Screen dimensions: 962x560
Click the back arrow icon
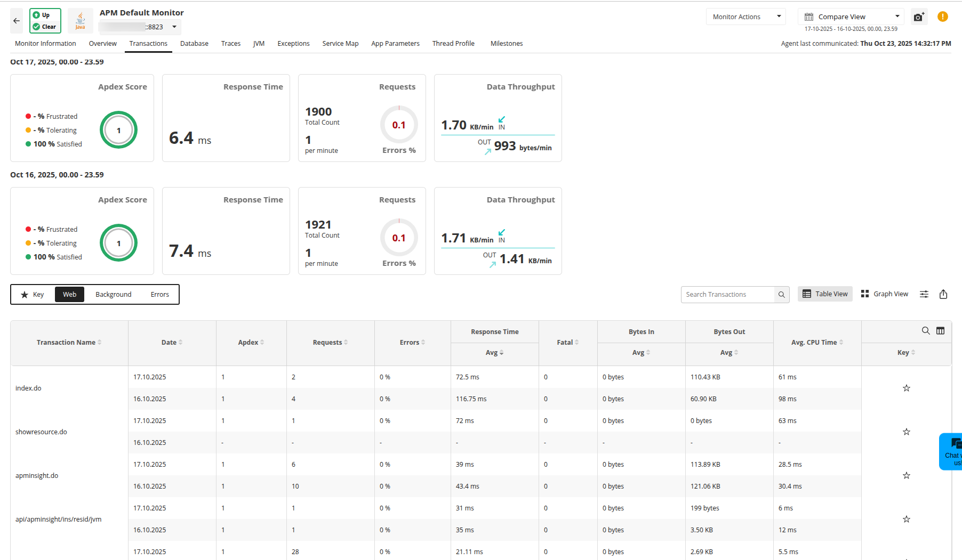(x=17, y=21)
